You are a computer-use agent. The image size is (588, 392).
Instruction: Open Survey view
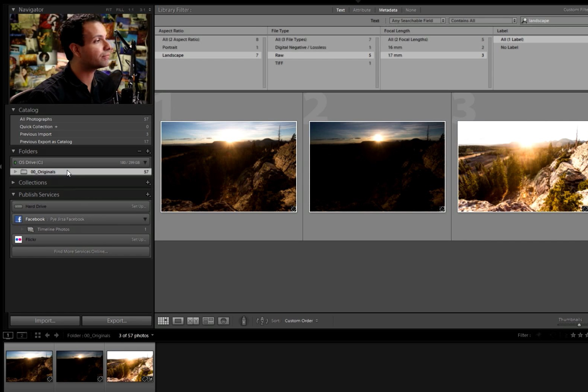pos(208,321)
